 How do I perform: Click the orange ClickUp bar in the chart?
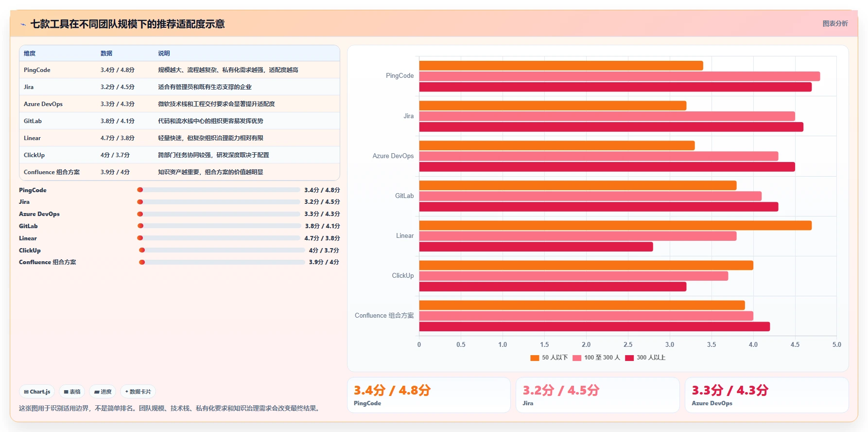pyautogui.click(x=586, y=265)
